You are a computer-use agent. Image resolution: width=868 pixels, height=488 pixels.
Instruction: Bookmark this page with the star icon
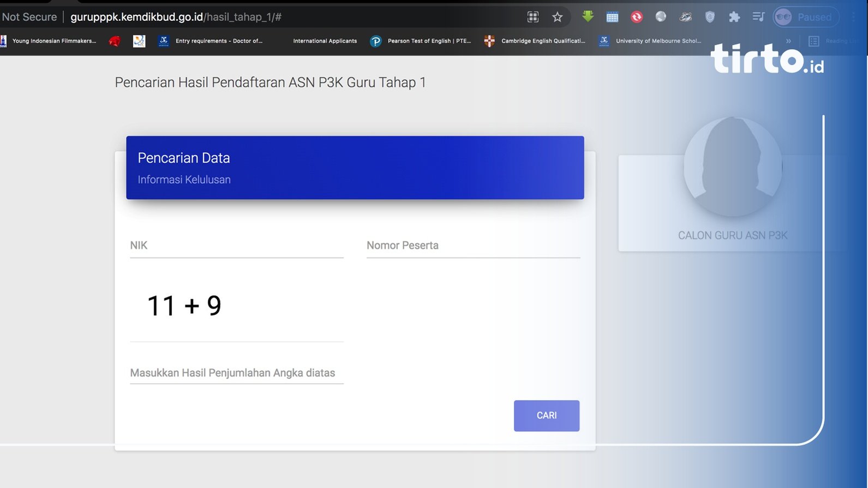point(557,17)
